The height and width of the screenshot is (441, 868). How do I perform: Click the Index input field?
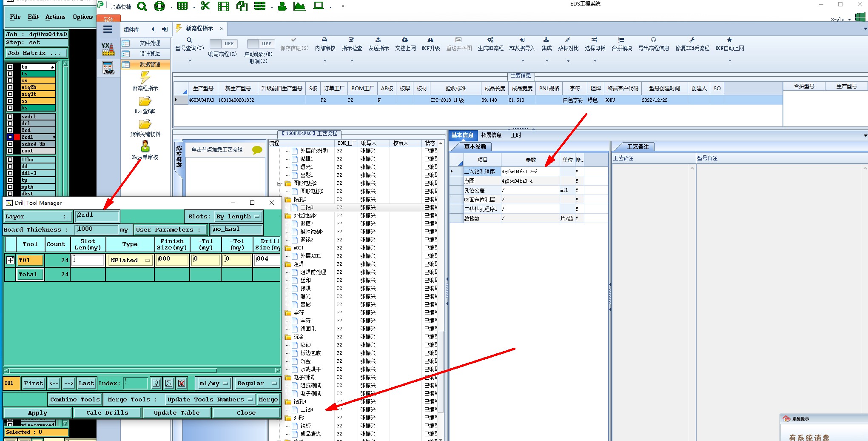click(136, 383)
